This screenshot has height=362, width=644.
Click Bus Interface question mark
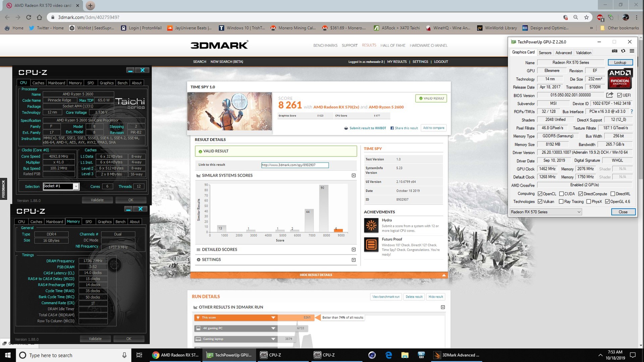[x=632, y=111]
